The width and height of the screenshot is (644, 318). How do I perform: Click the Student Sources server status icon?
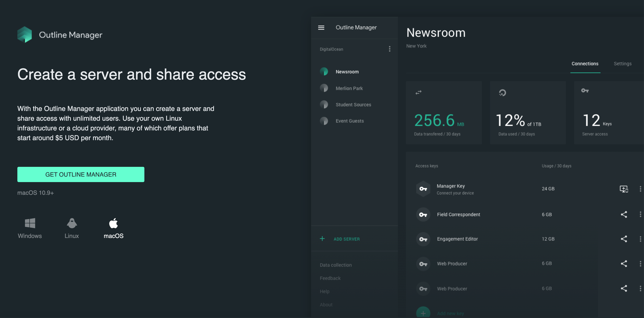point(324,105)
